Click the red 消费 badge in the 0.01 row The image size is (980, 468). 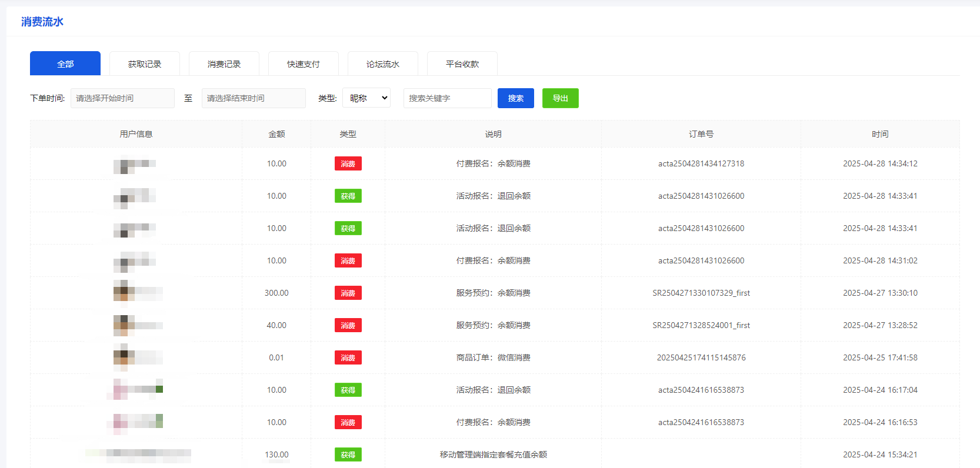[348, 357]
